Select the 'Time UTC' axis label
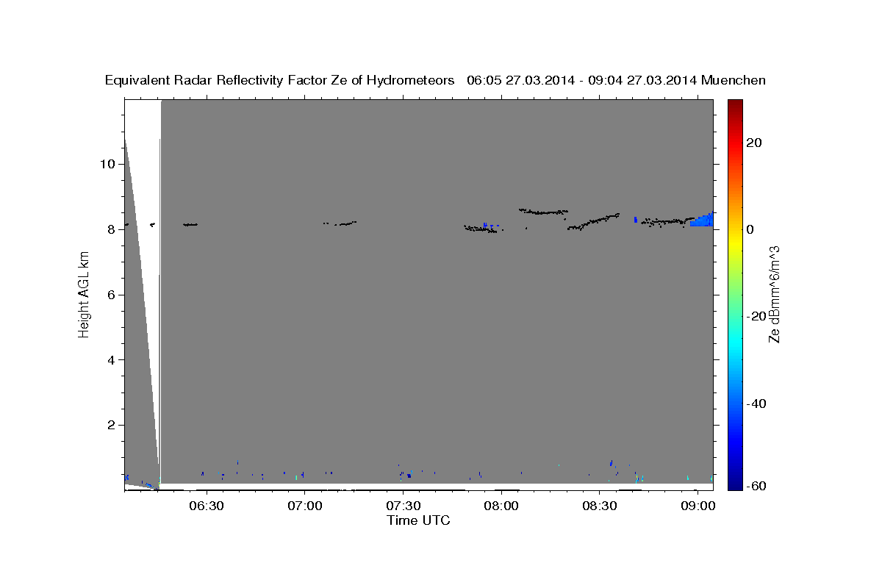 (418, 520)
